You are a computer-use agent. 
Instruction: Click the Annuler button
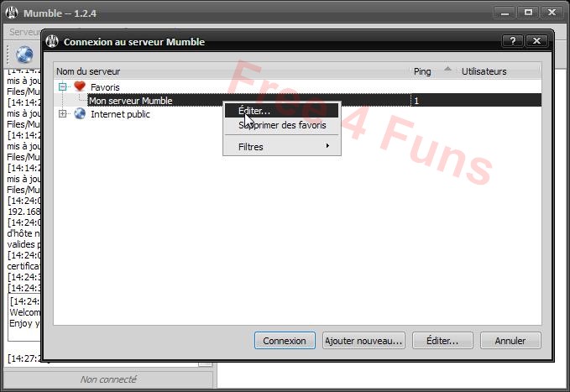click(510, 341)
